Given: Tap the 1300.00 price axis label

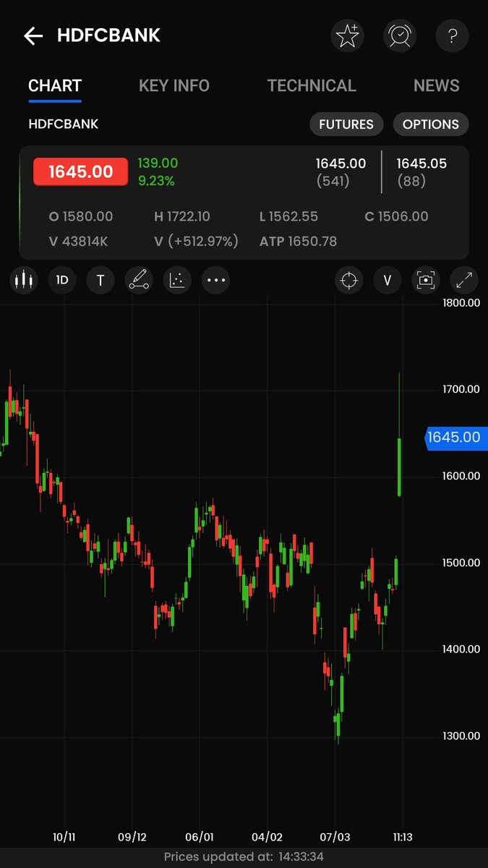Looking at the screenshot, I should [461, 736].
